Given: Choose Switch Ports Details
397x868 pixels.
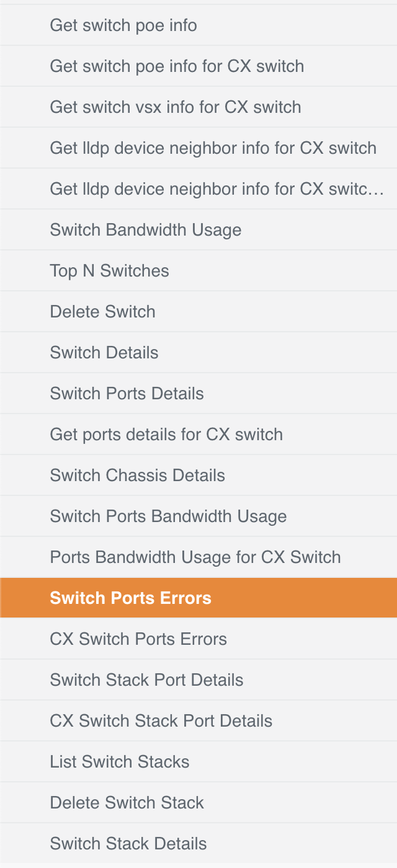Looking at the screenshot, I should click(x=127, y=394).
